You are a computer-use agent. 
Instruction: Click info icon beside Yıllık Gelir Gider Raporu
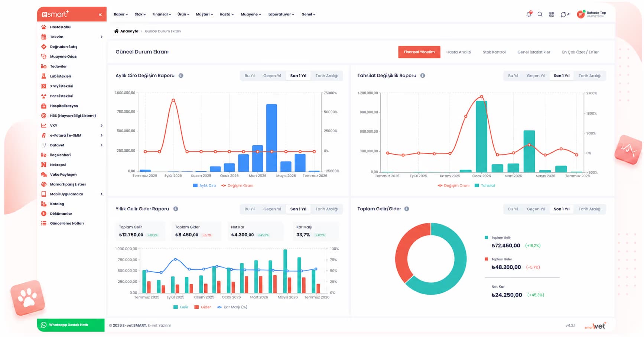point(176,209)
